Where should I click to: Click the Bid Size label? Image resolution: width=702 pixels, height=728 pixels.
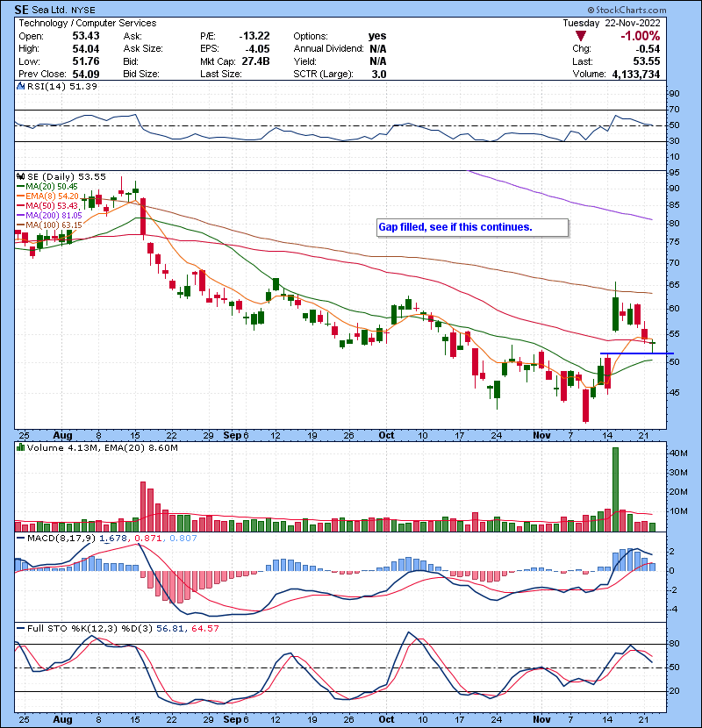(x=141, y=74)
